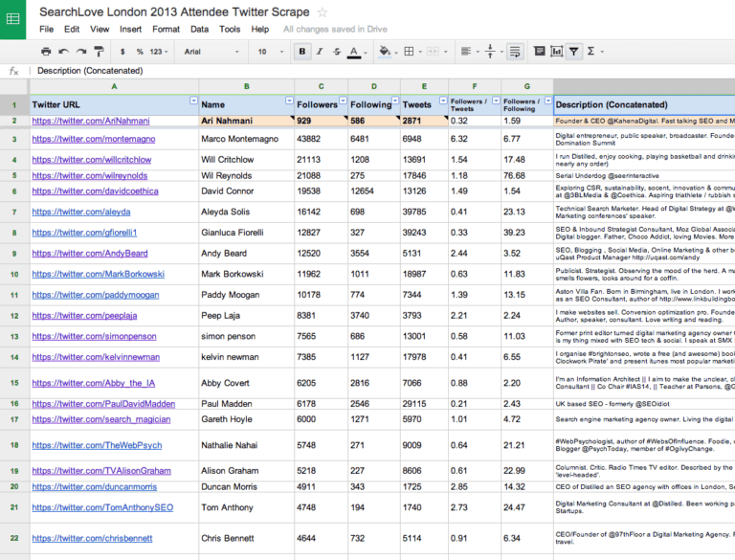Image resolution: width=735 pixels, height=560 pixels.
Task: Open the fill color picker
Action: 386,51
